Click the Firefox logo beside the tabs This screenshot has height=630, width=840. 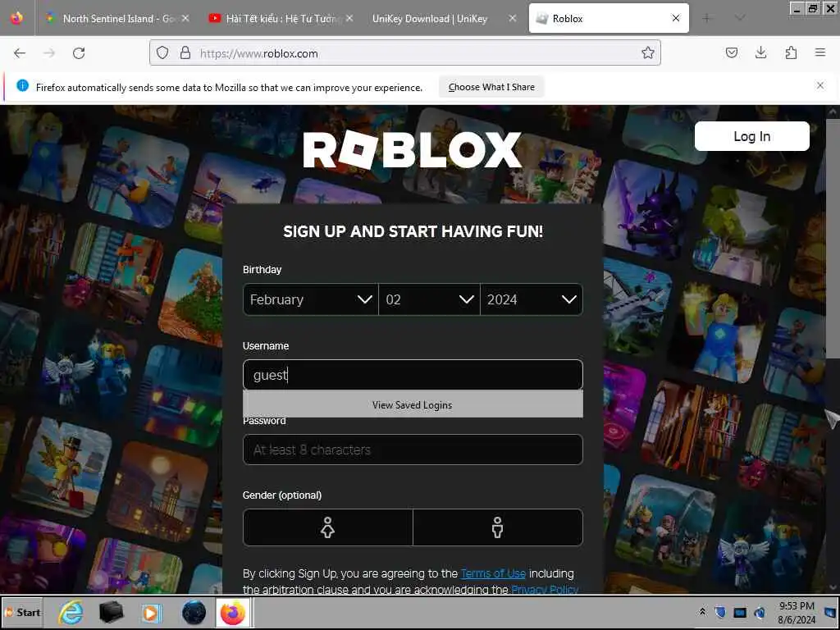click(x=16, y=18)
